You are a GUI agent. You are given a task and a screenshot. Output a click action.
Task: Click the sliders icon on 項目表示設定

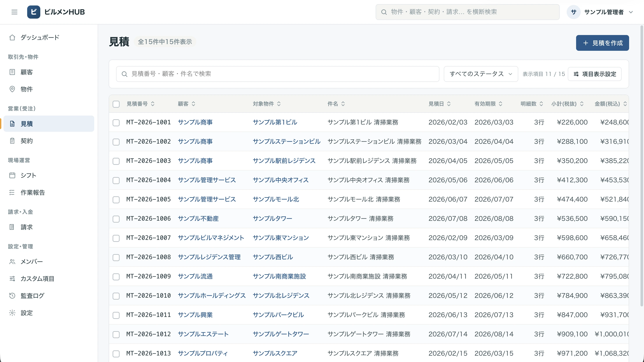[x=576, y=74]
